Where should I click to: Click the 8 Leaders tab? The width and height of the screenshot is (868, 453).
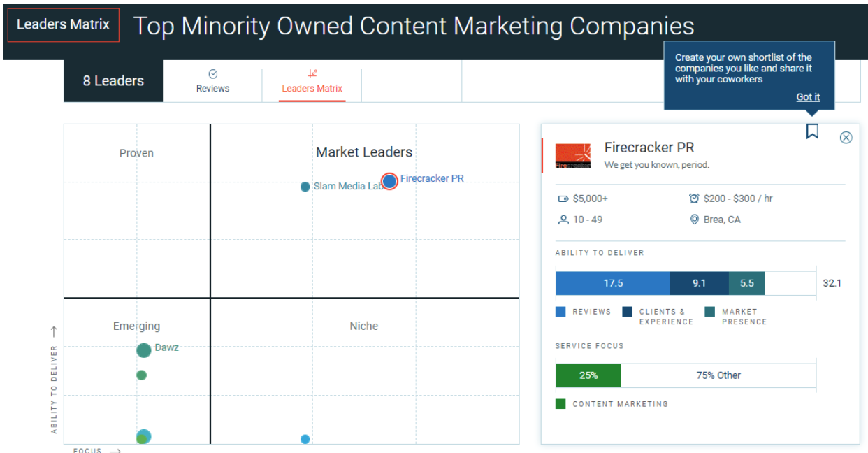(x=113, y=81)
